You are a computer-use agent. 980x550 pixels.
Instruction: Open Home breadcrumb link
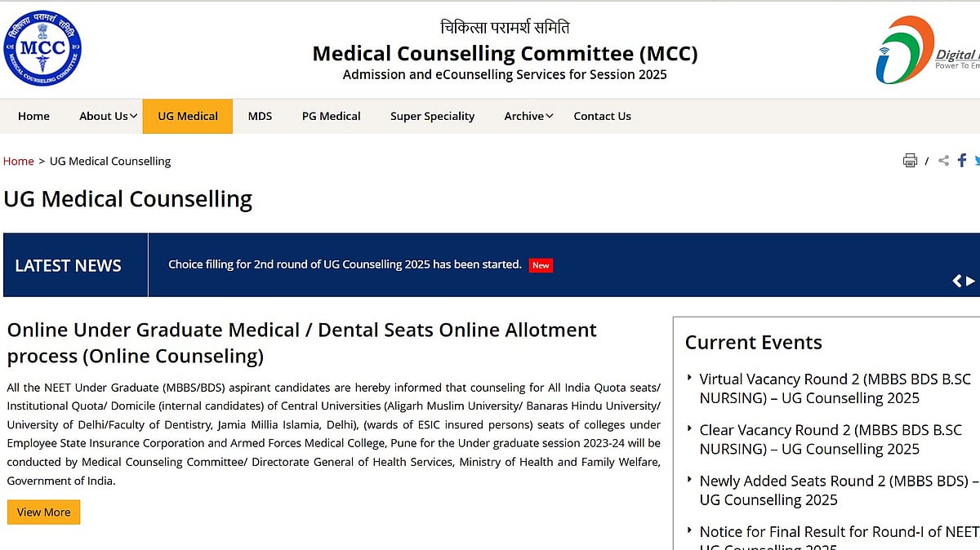click(x=18, y=161)
